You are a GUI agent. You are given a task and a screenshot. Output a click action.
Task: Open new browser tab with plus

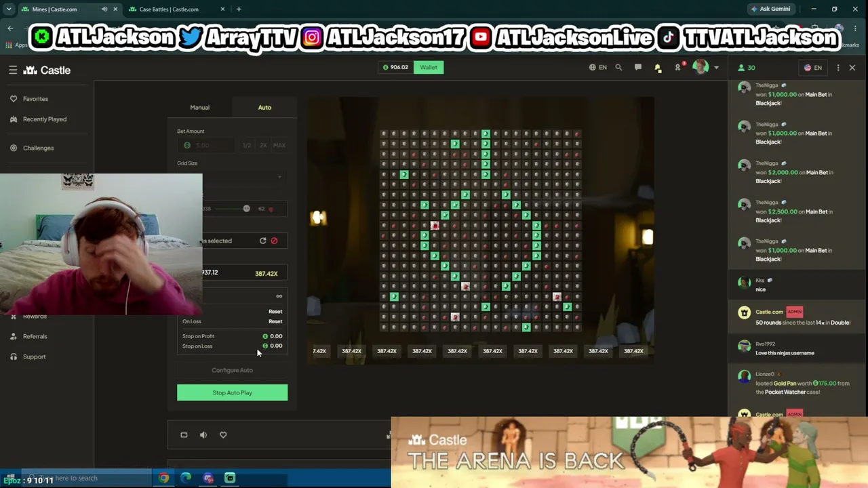(x=239, y=9)
